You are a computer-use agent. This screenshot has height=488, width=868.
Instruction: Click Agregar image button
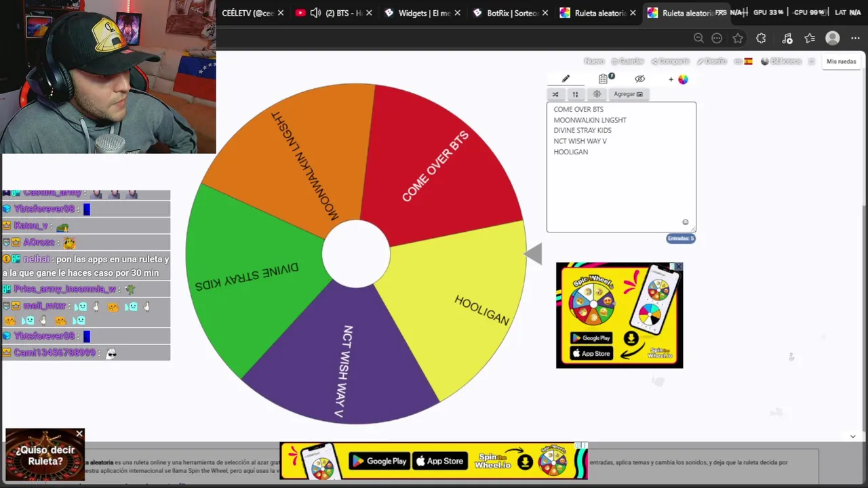pos(628,94)
